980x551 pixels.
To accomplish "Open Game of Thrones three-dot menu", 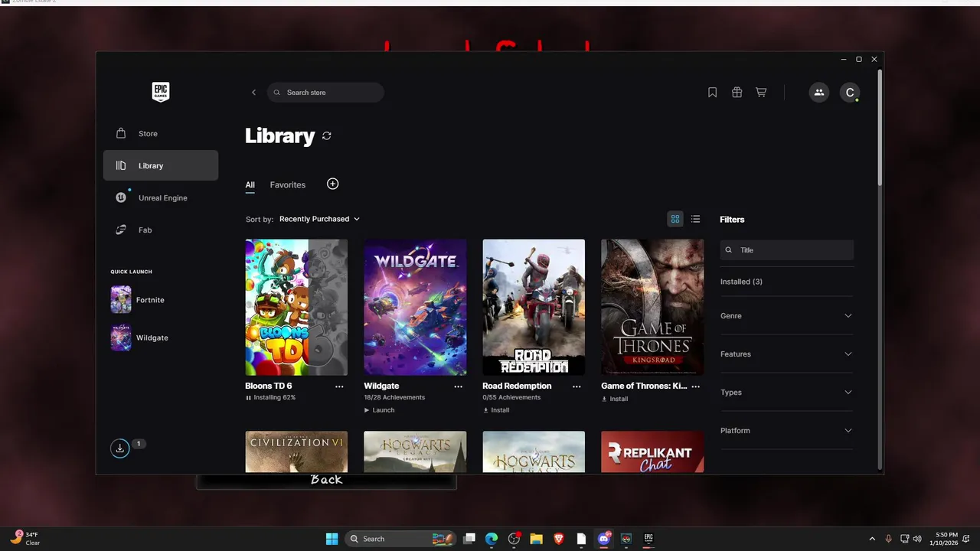I will pyautogui.click(x=695, y=386).
